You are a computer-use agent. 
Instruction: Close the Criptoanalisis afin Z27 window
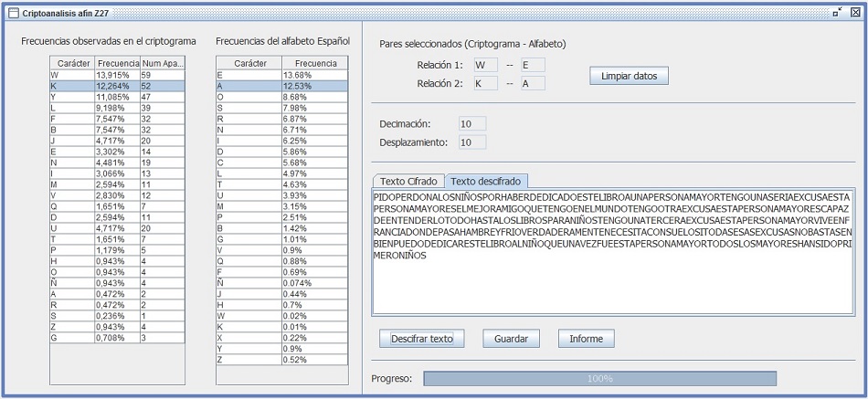tap(855, 13)
